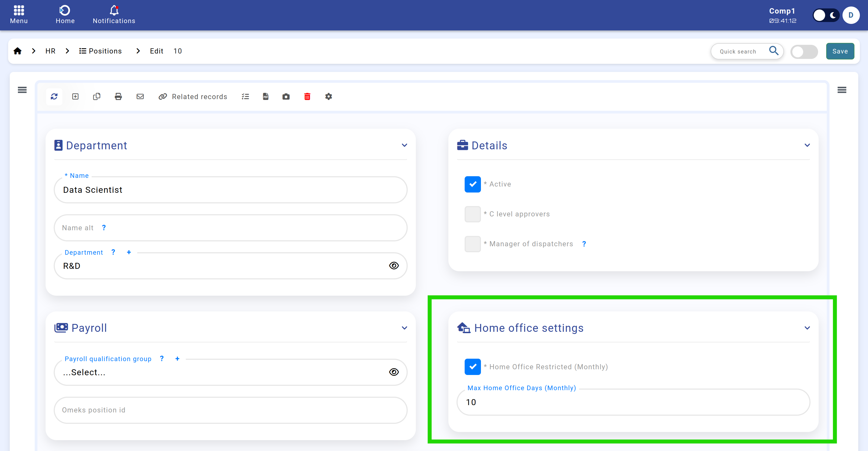
Task: Open record settings gear
Action: click(328, 97)
